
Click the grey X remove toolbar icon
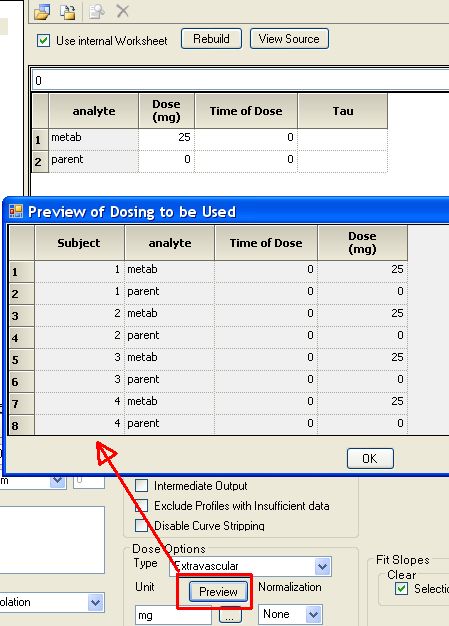pos(123,11)
